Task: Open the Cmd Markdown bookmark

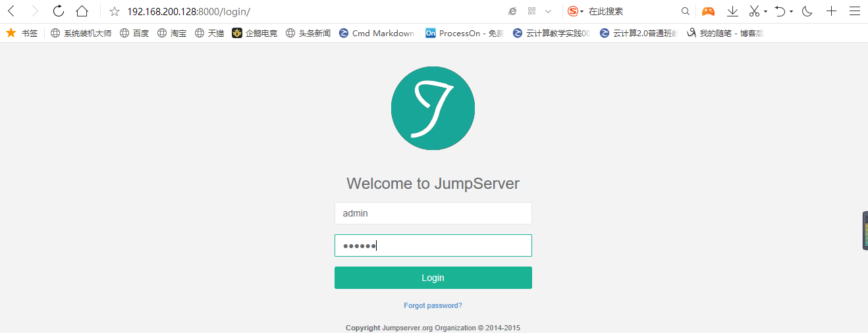Action: click(x=376, y=33)
